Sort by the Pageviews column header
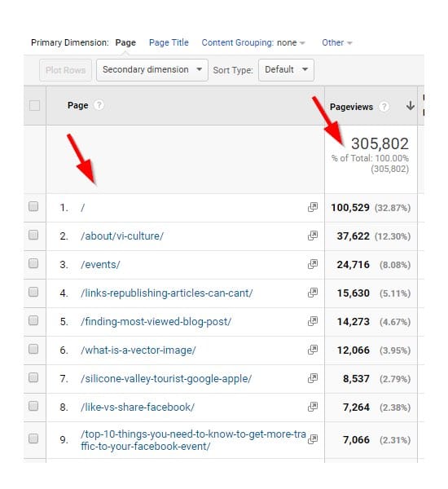 tap(351, 107)
